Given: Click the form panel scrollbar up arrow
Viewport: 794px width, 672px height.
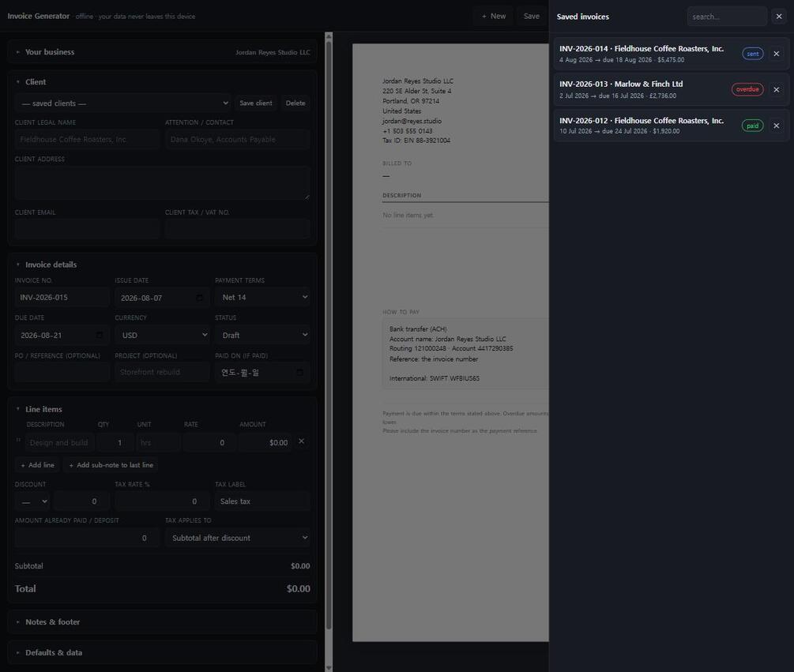Looking at the screenshot, I should pos(329,36).
